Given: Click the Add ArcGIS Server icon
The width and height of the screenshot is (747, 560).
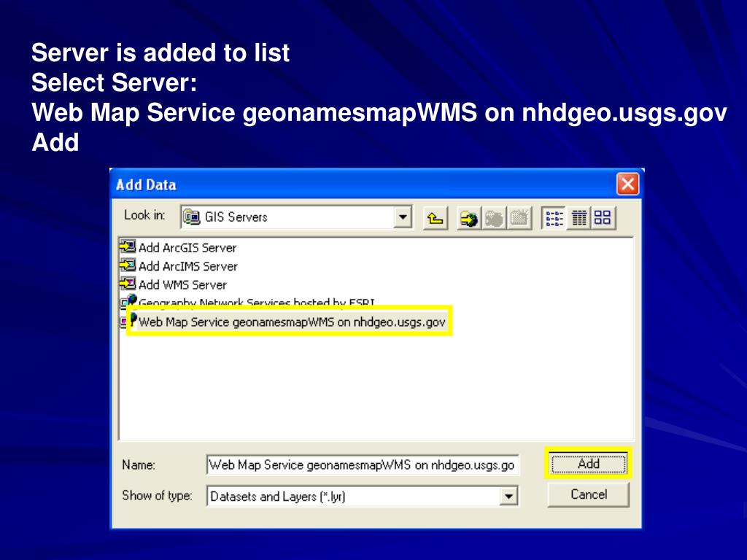Looking at the screenshot, I should click(x=127, y=246).
